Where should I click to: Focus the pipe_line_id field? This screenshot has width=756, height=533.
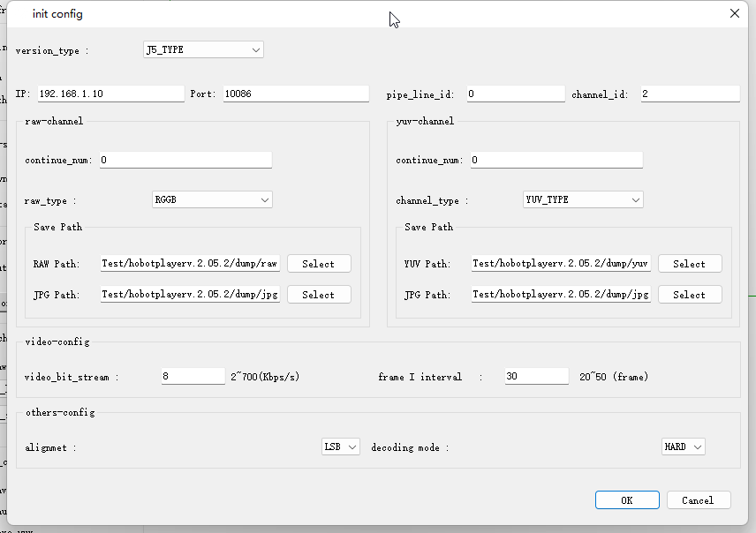(515, 94)
